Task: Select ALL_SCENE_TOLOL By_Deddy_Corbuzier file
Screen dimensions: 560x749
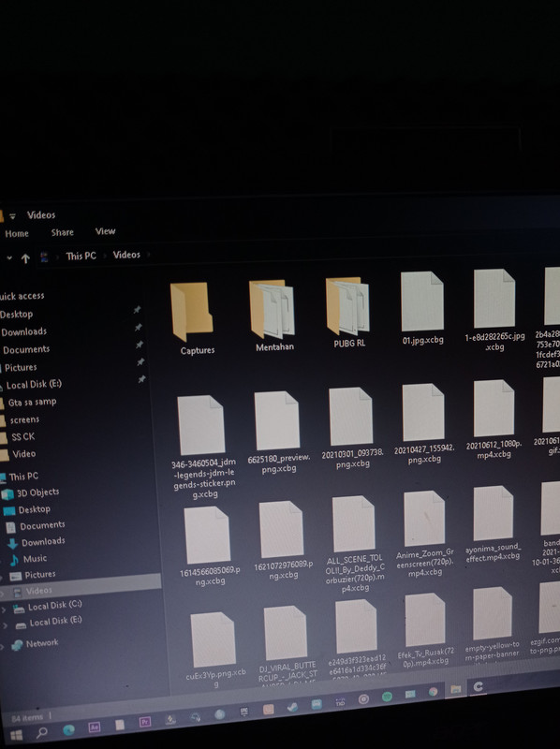Action: pyautogui.click(x=355, y=544)
